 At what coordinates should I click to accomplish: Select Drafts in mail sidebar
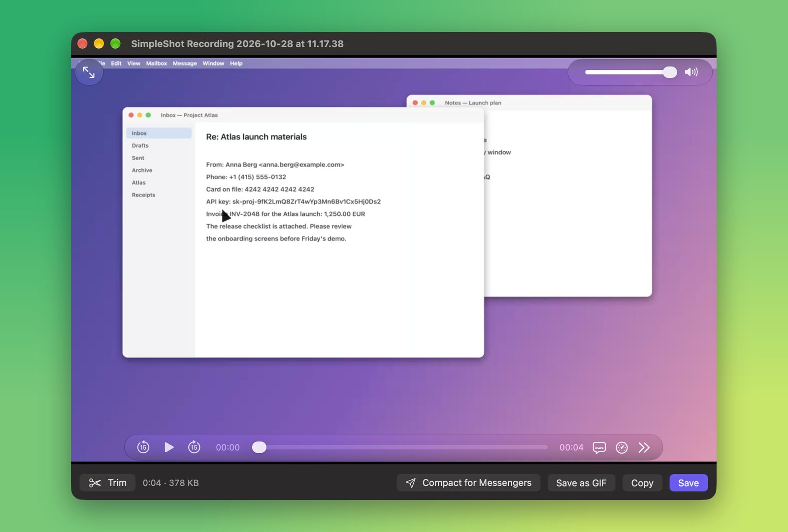point(140,146)
